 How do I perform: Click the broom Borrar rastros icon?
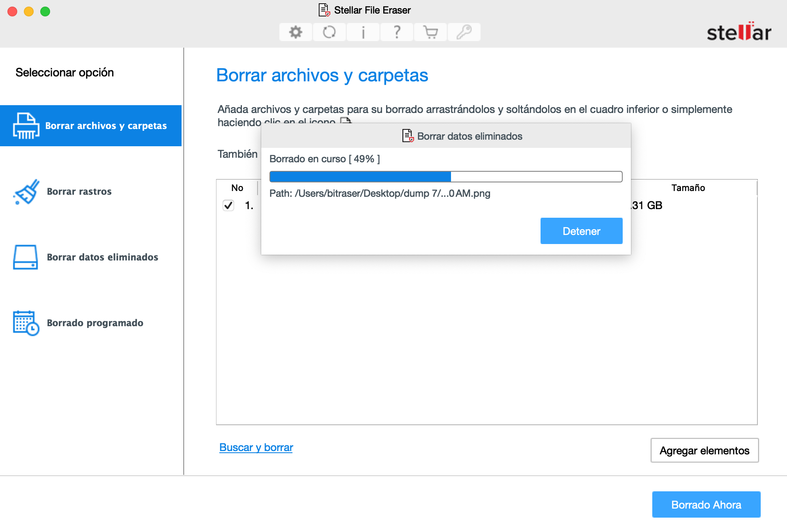pos(26,191)
